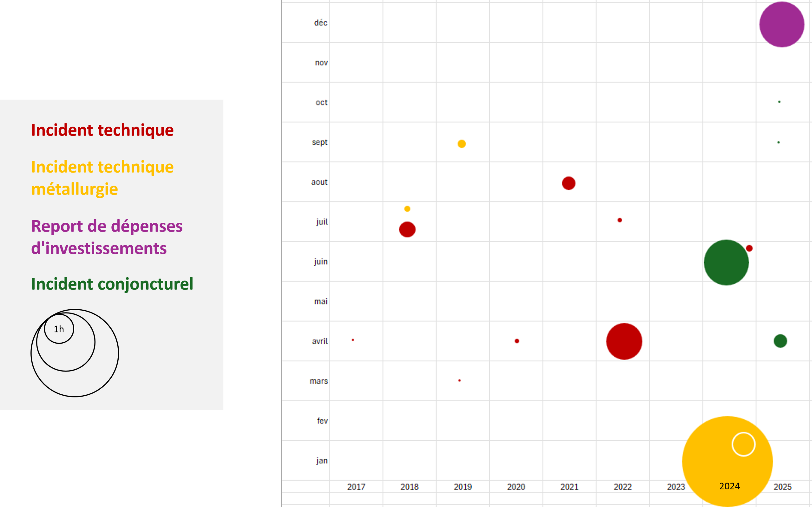The height and width of the screenshot is (507, 812).
Task: Select the big red April 2022 bubble
Action: coord(624,341)
